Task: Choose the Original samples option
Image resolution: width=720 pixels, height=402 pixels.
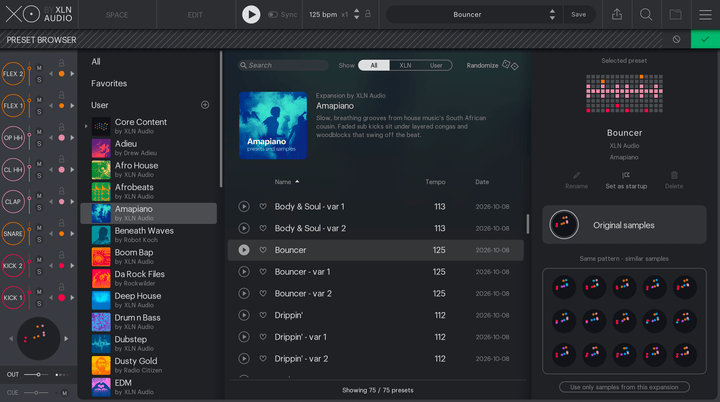Action: tap(624, 225)
